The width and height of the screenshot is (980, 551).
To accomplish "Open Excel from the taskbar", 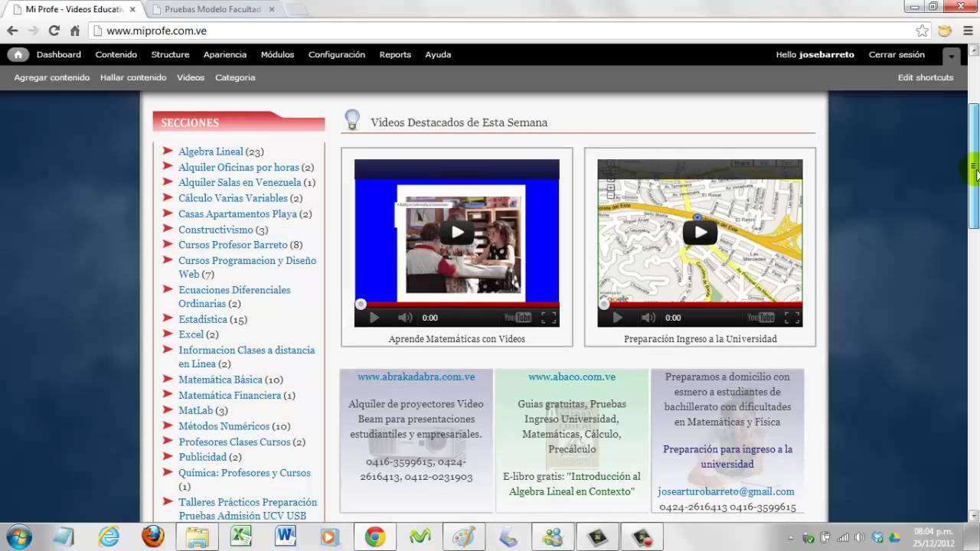I will [242, 536].
